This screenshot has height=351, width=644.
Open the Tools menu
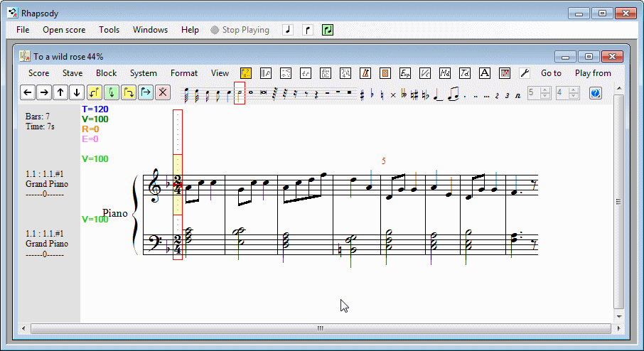(x=109, y=30)
